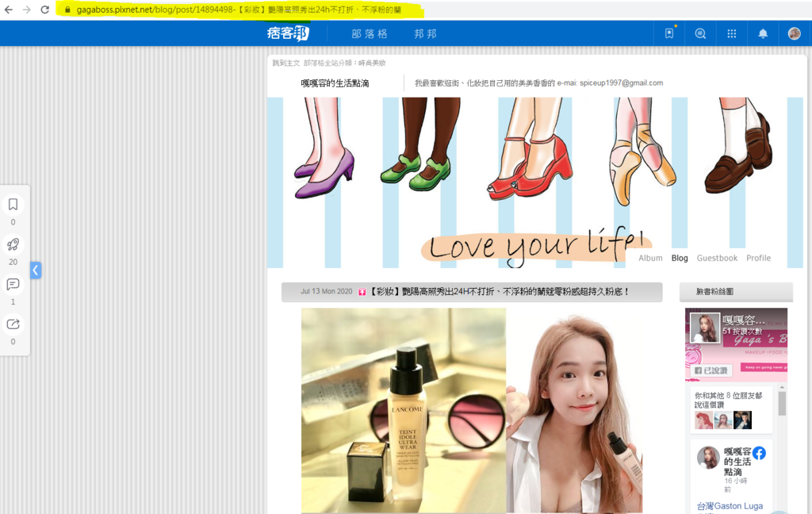The height and width of the screenshot is (514, 812).
Task: Click round author avatar in Facebook feed
Action: [708, 458]
